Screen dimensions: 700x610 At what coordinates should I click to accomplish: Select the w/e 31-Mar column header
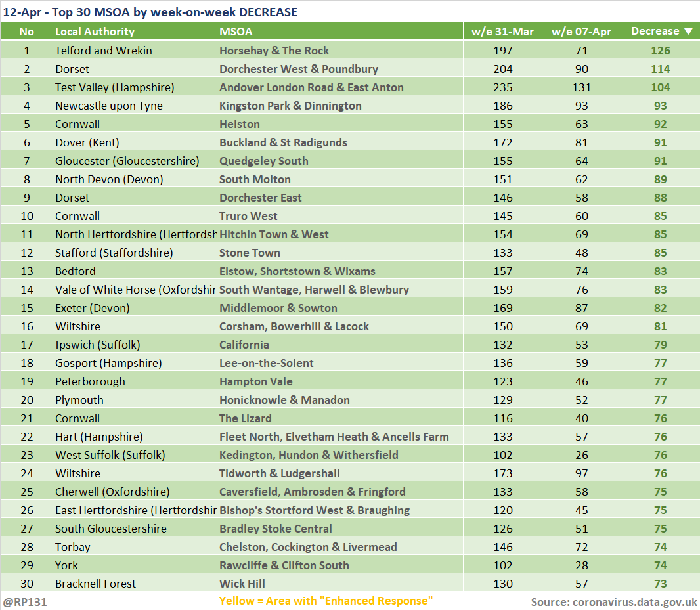click(502, 32)
